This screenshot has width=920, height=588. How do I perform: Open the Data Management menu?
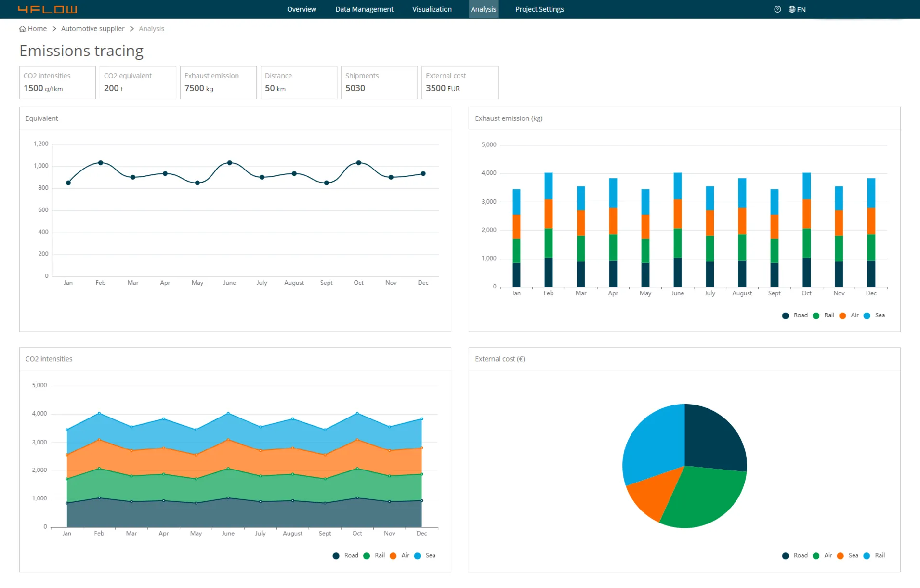pyautogui.click(x=364, y=9)
